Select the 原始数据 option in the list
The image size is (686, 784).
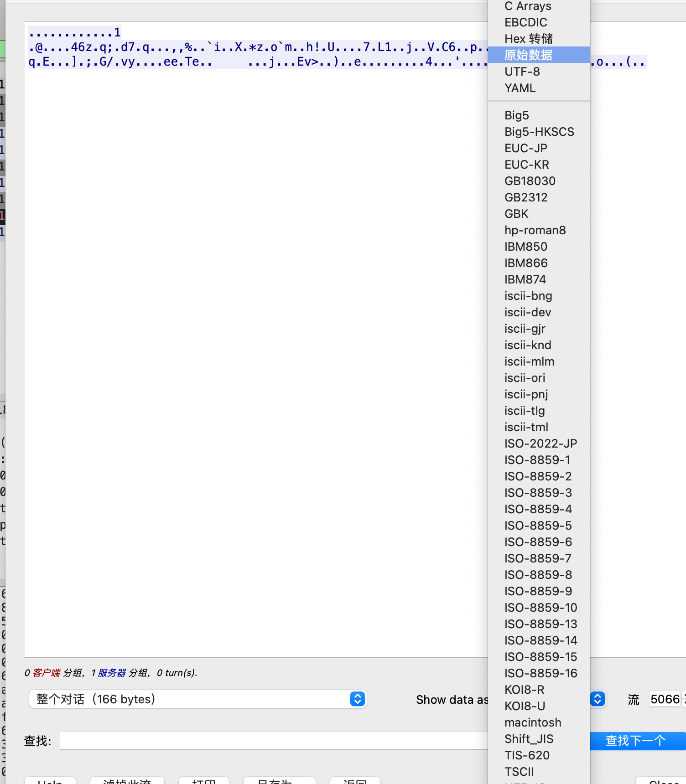click(528, 55)
